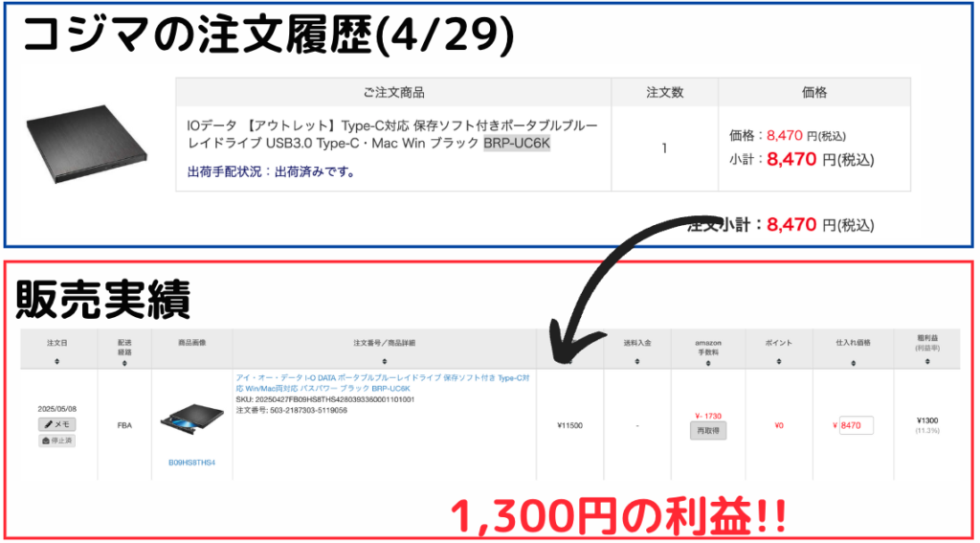Click the order date 2025/05/08
The image size is (980, 543).
click(56, 409)
